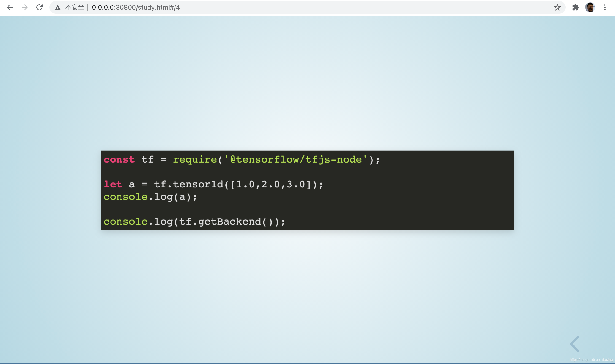This screenshot has width=615, height=364.
Task: Navigate to previous slide with left chevron
Action: point(575,344)
